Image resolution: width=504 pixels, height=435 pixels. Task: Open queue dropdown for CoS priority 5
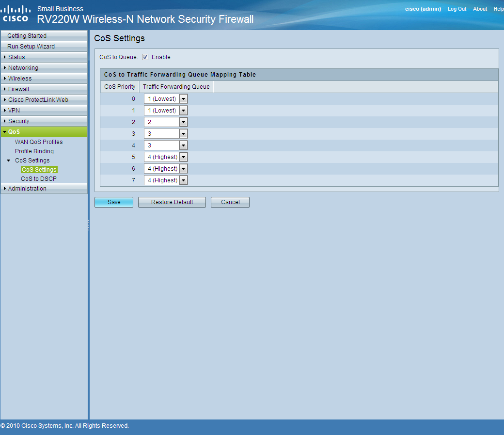tap(166, 157)
